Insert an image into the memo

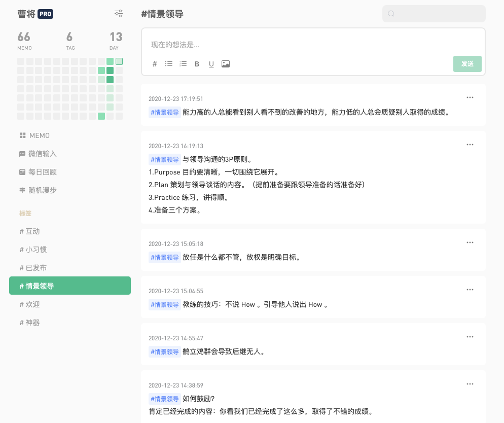point(226,64)
